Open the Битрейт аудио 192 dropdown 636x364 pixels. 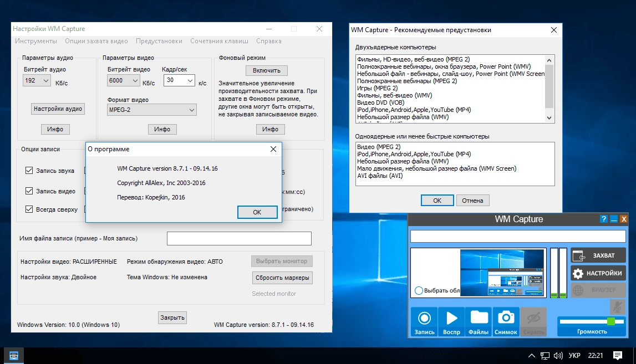point(37,80)
